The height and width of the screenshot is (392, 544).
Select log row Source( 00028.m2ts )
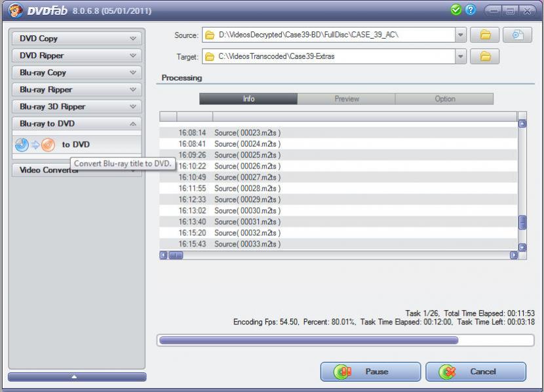[x=338, y=188]
